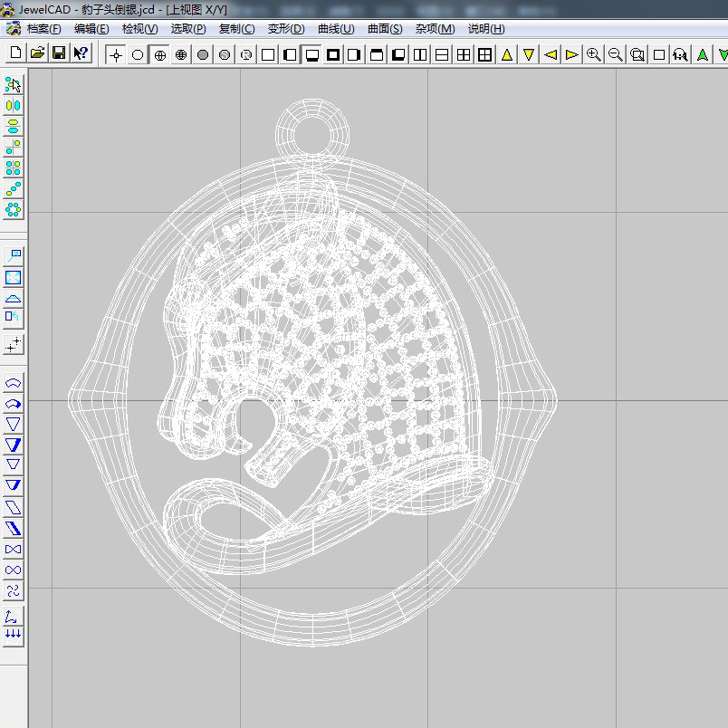
Task: Select the filled parallelogram skew tool
Action: pos(13,529)
